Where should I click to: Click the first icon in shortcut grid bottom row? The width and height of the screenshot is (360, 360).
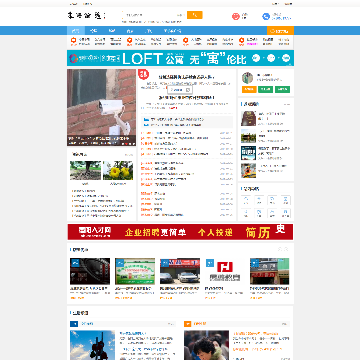point(246,213)
